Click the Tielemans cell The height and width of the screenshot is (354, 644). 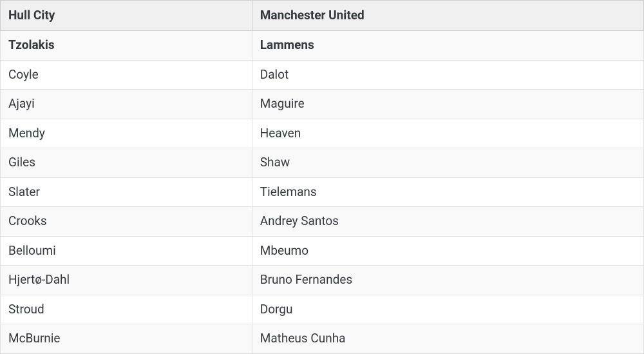448,192
